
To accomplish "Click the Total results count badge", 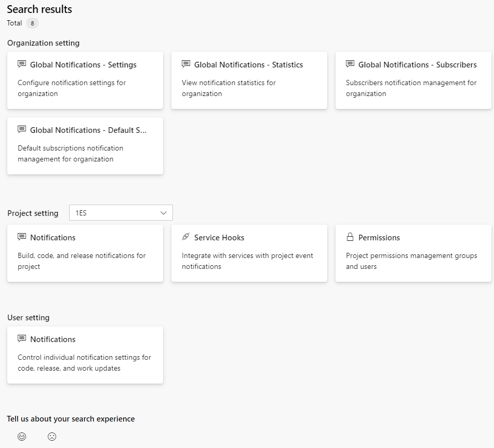I will pyautogui.click(x=32, y=23).
